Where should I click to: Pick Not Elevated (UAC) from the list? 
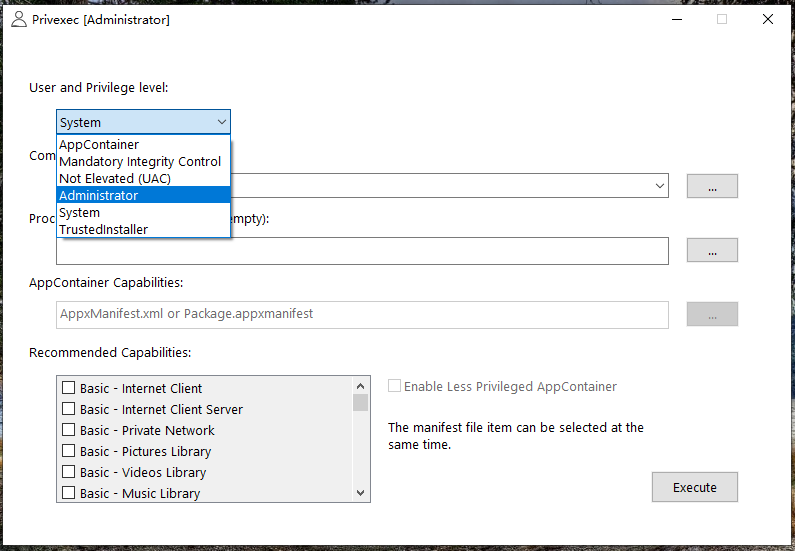[143, 178]
